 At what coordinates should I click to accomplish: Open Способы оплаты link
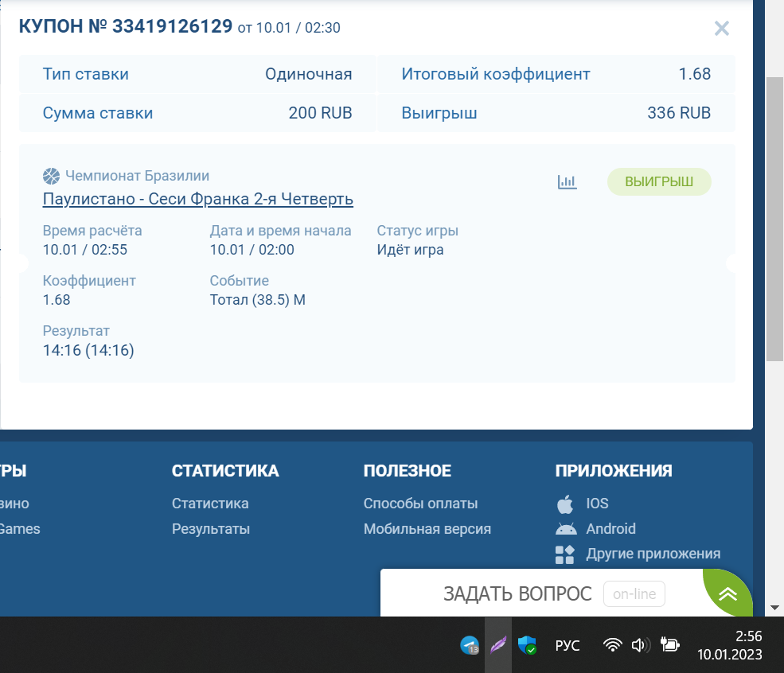tap(420, 503)
